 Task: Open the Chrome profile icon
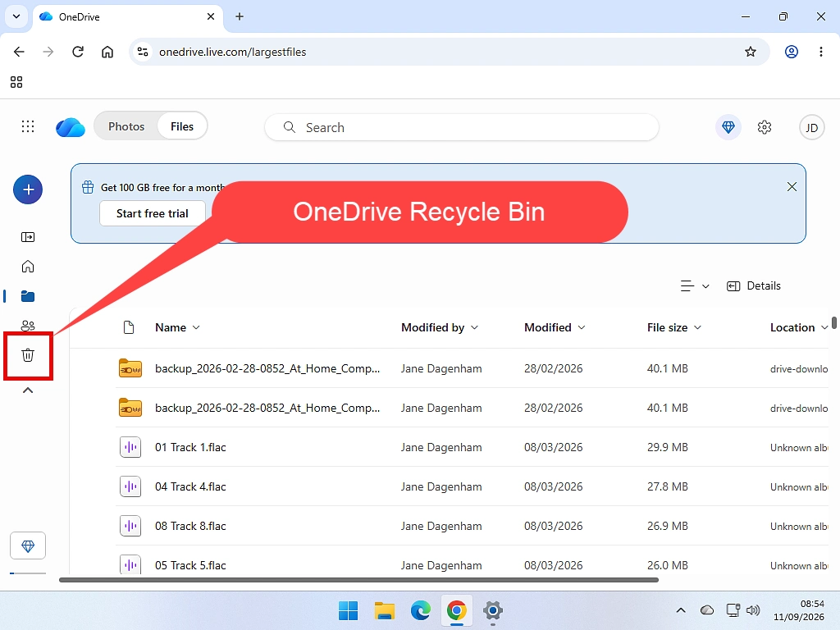792,52
